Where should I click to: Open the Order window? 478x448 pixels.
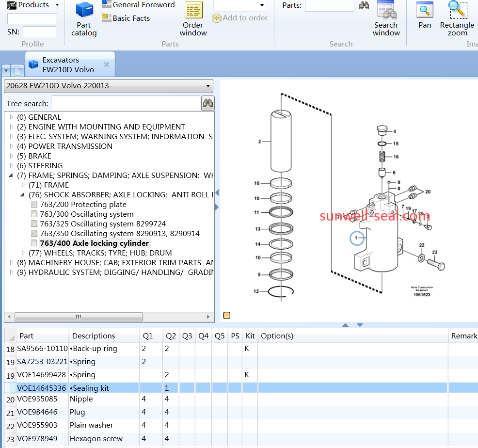click(193, 19)
